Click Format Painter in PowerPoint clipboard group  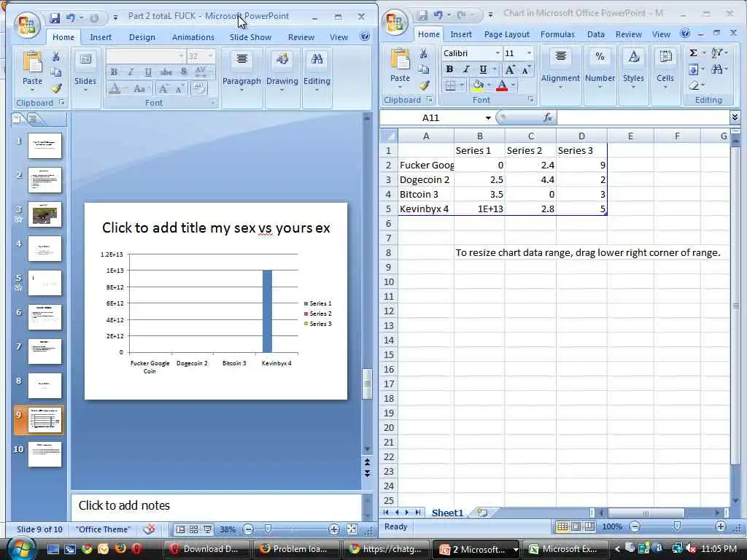(56, 88)
